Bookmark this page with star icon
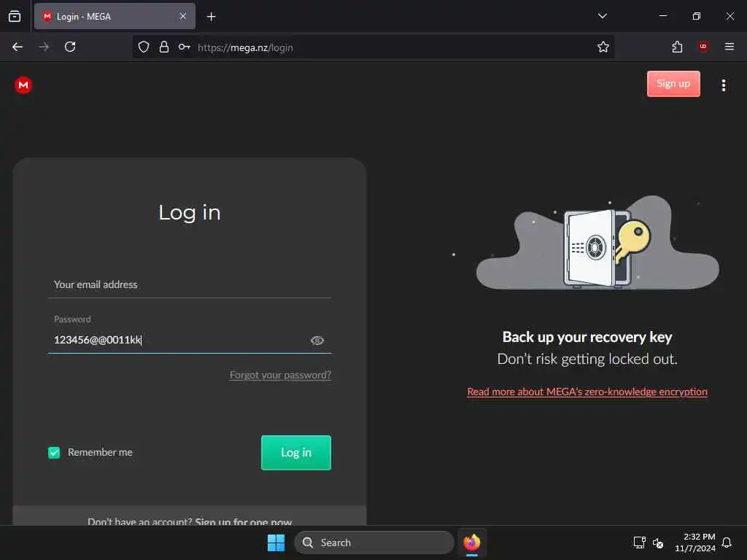The width and height of the screenshot is (747, 560). click(603, 47)
